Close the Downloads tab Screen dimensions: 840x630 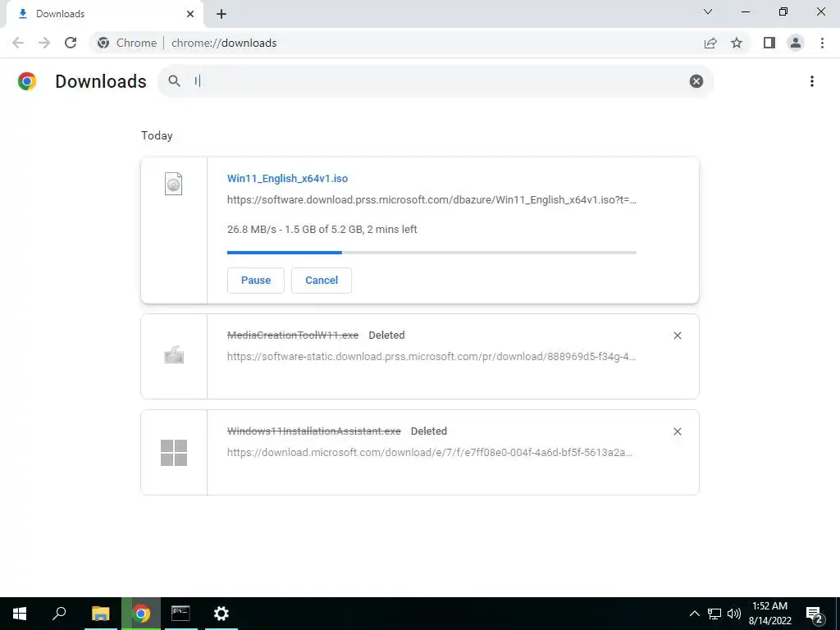click(x=190, y=14)
